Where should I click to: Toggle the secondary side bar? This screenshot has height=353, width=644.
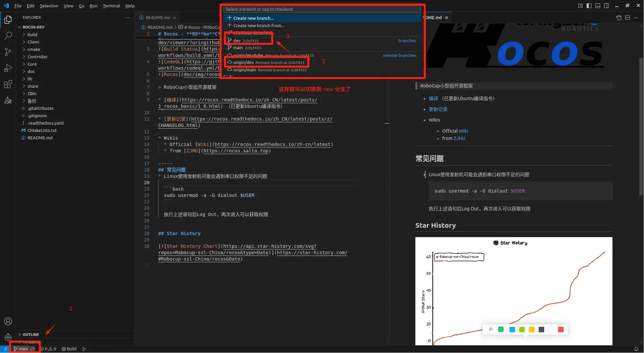[x=606, y=6]
